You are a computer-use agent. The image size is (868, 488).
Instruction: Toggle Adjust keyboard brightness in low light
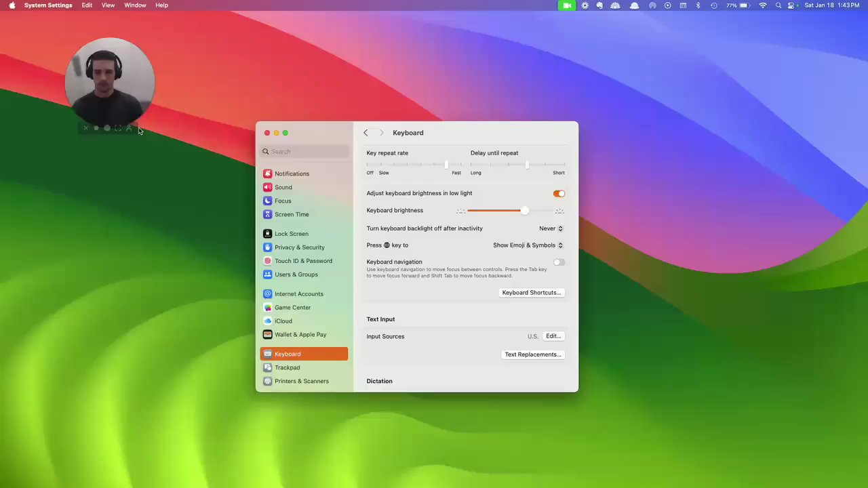tap(559, 194)
